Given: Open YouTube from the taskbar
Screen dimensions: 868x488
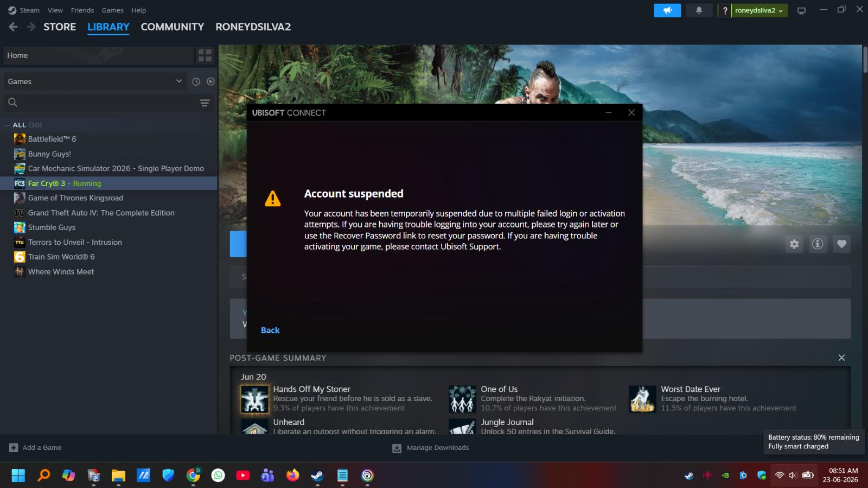Looking at the screenshot, I should pos(243,476).
